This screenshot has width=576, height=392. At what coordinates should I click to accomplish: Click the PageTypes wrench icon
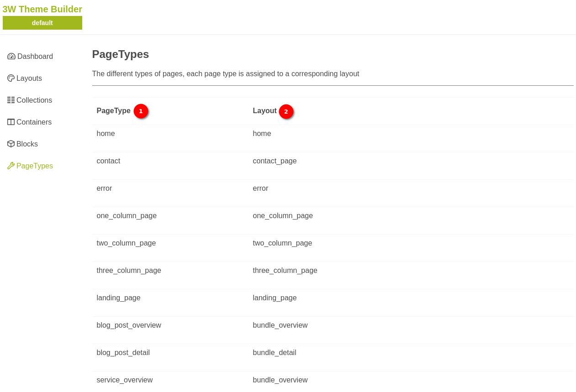[11, 166]
